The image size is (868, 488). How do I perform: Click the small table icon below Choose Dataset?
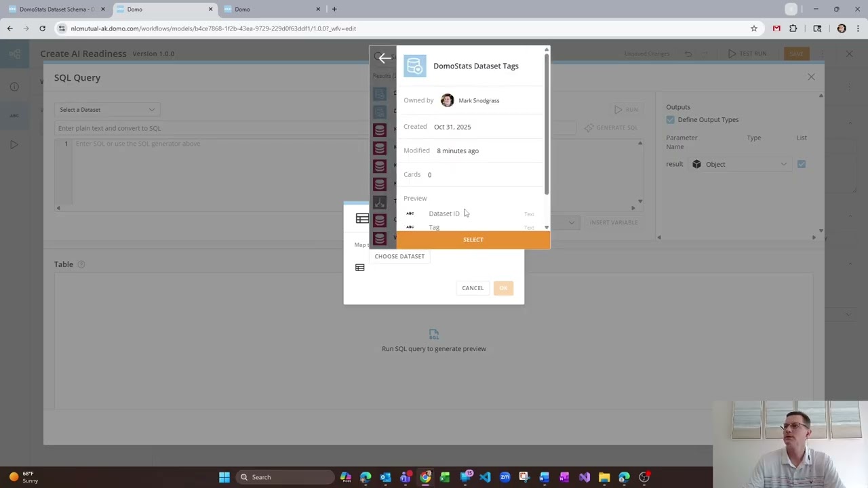tap(360, 268)
